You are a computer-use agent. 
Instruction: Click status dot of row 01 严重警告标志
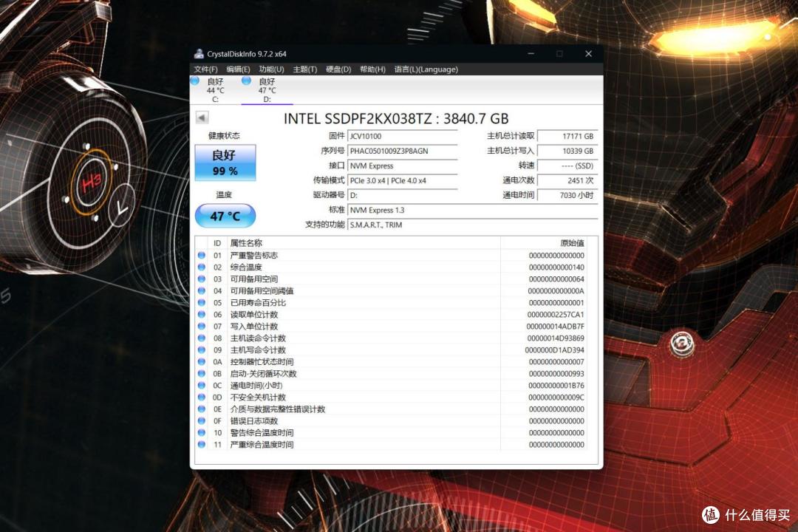tap(202, 255)
